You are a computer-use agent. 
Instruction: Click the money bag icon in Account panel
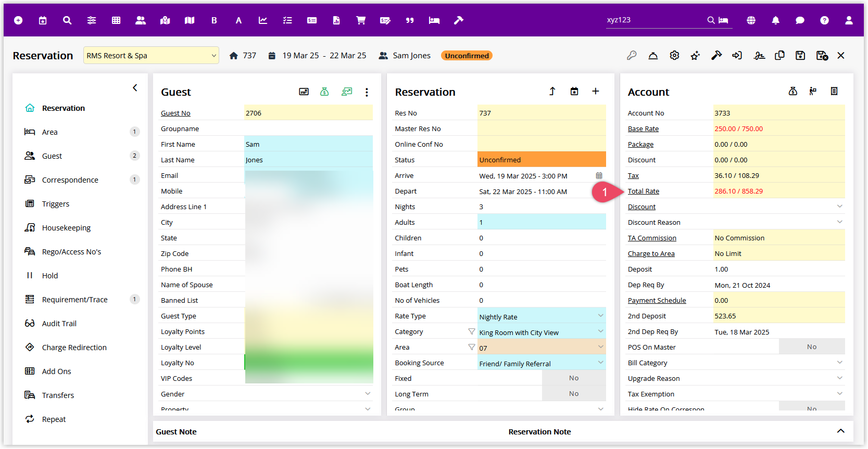point(793,91)
